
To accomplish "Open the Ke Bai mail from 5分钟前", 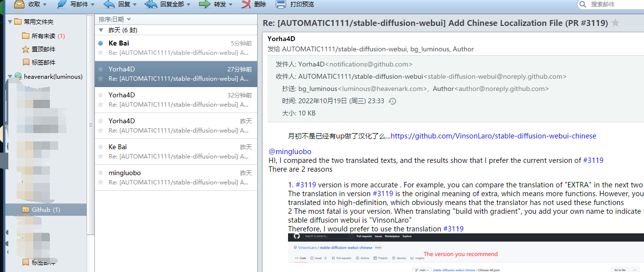I will click(x=176, y=47).
